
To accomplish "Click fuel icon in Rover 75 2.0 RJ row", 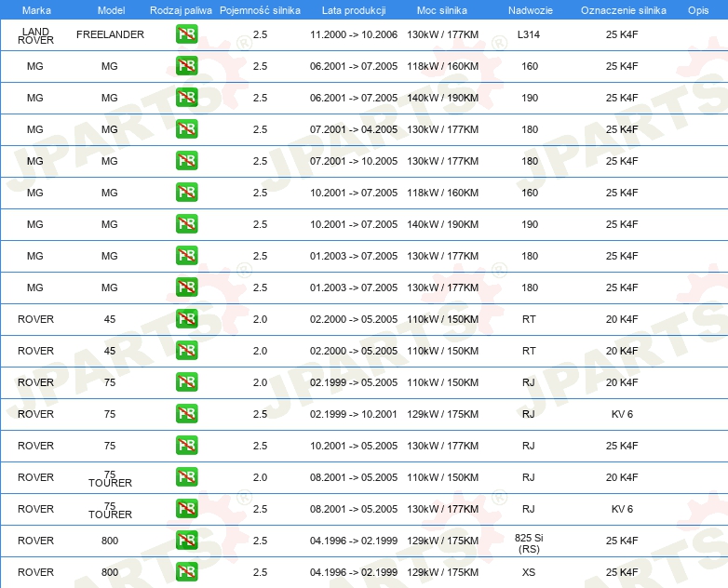I will point(186,382).
